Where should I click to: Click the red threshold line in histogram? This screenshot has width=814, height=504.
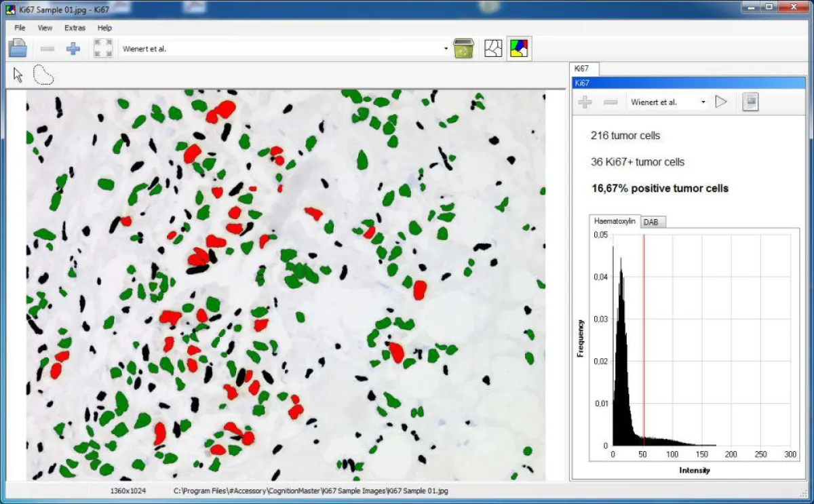pos(643,339)
